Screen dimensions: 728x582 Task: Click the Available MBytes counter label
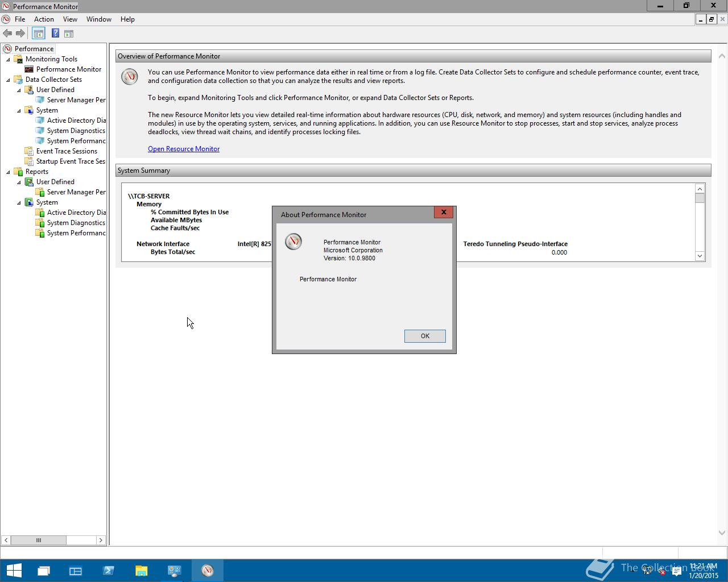point(176,220)
